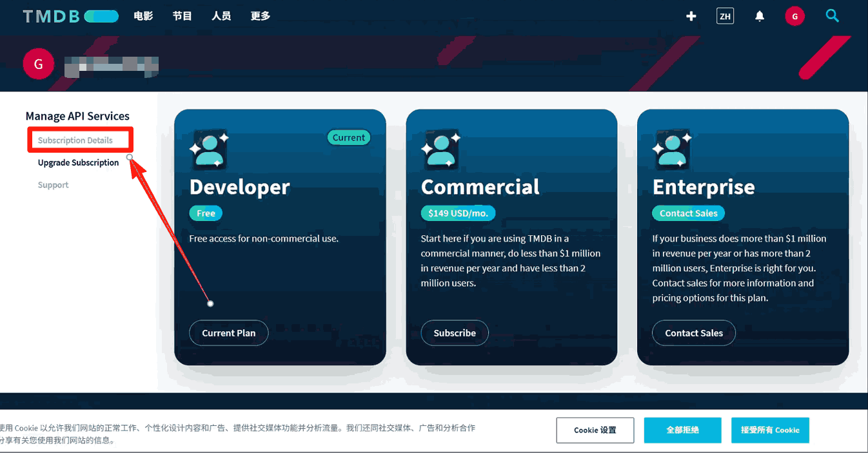
Task: Open the 电影 menu
Action: click(x=143, y=16)
